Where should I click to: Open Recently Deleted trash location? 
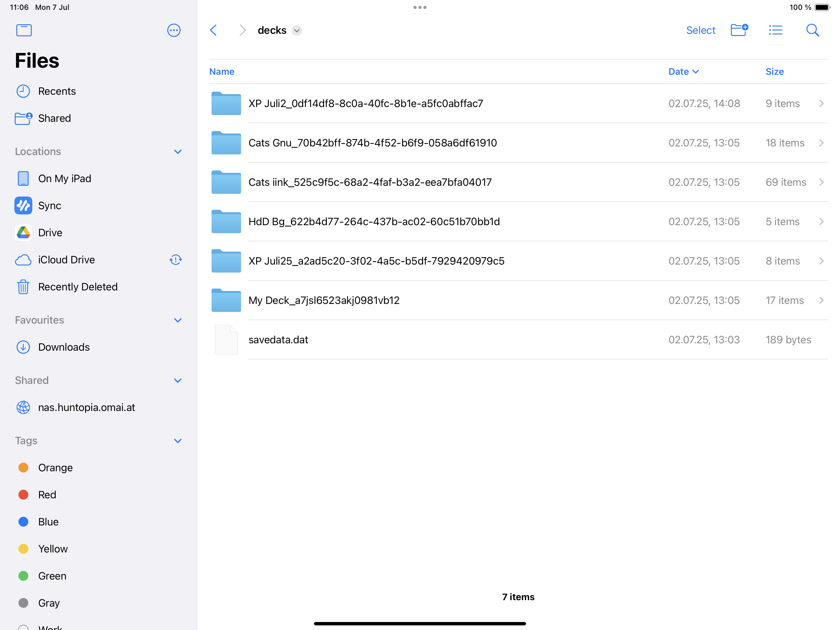coord(77,286)
